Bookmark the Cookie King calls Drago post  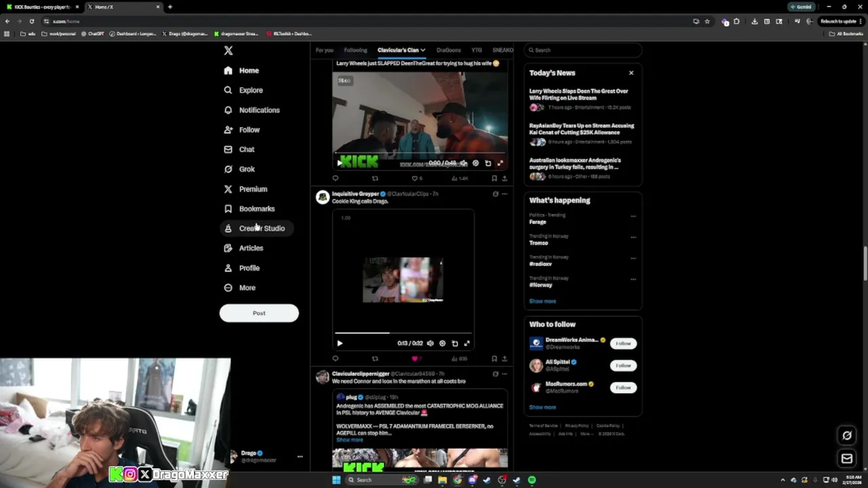click(x=494, y=359)
